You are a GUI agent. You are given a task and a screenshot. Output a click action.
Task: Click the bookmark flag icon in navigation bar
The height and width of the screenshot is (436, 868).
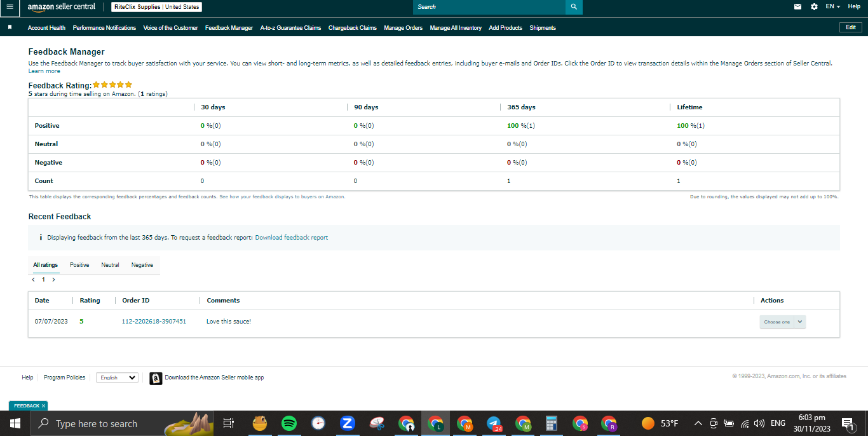pyautogui.click(x=10, y=27)
